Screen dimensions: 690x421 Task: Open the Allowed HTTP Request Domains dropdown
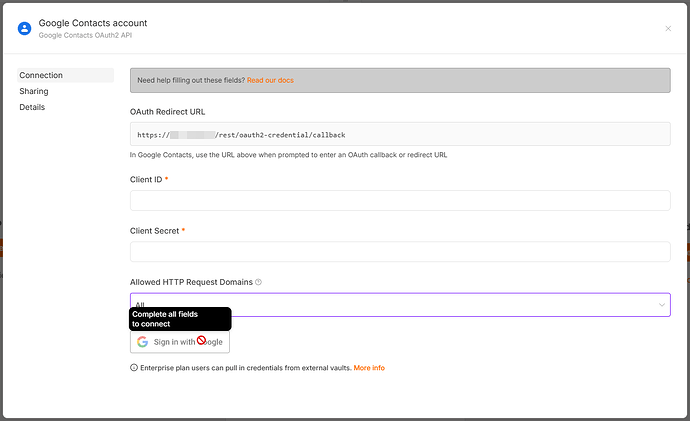tap(400, 304)
